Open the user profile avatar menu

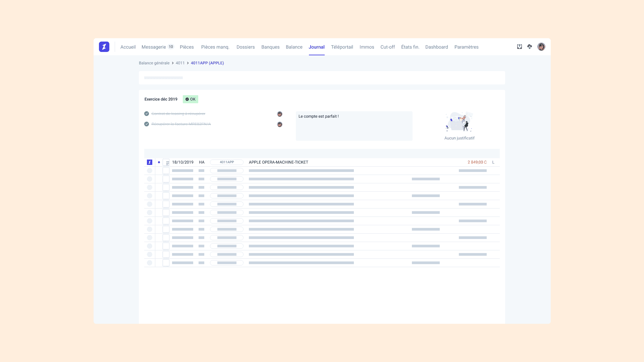(x=541, y=47)
